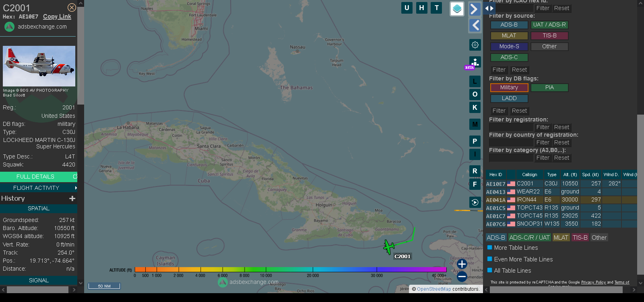Open the Google Privacy Policy link
The image size is (644, 302).
[x=593, y=282]
